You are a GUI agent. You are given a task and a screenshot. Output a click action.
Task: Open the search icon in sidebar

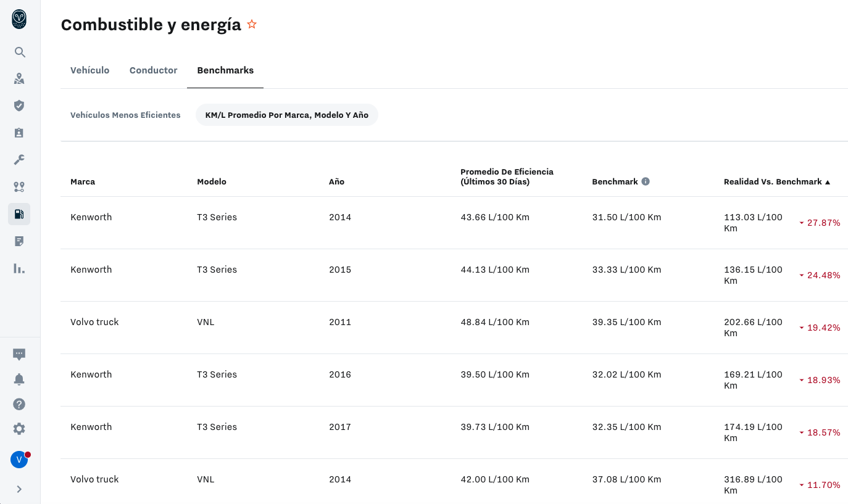19,52
